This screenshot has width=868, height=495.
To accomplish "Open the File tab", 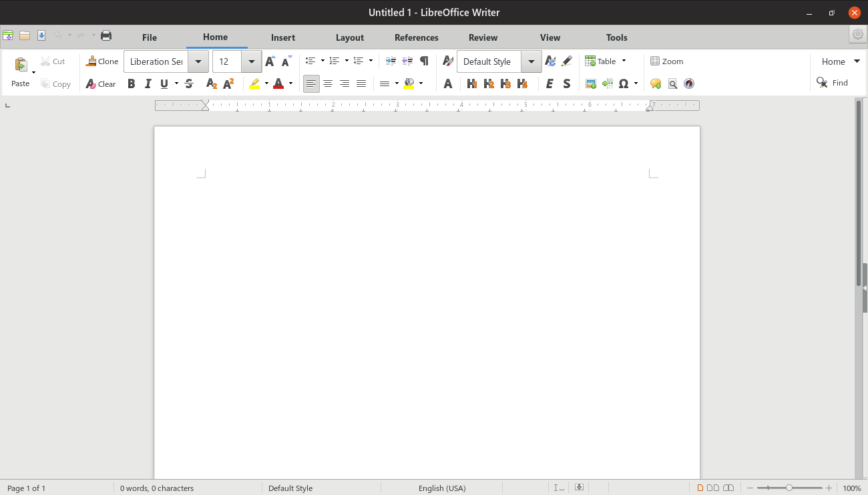I will pos(150,37).
